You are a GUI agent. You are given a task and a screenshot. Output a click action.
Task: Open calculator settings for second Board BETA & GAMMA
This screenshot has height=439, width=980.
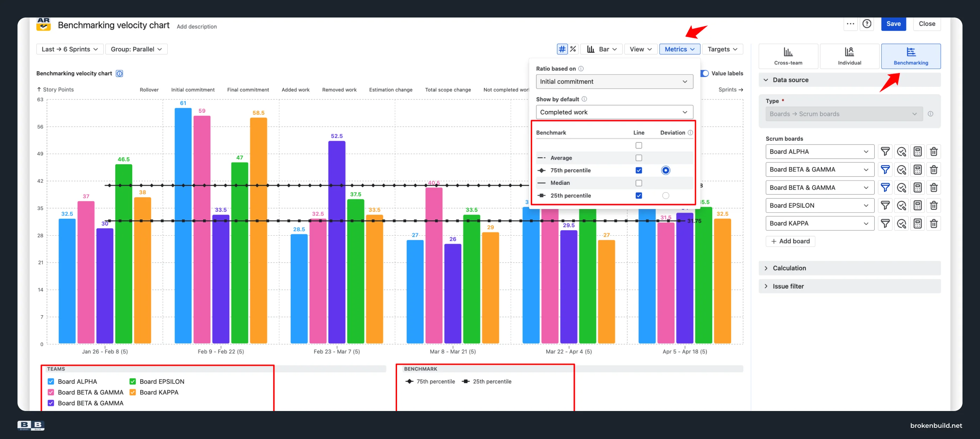pos(918,188)
